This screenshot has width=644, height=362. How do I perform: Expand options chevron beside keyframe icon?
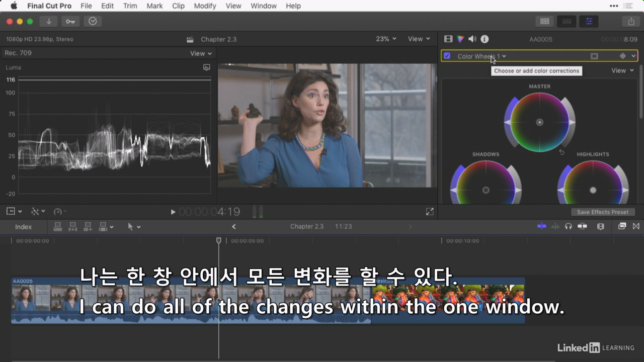pyautogui.click(x=633, y=56)
